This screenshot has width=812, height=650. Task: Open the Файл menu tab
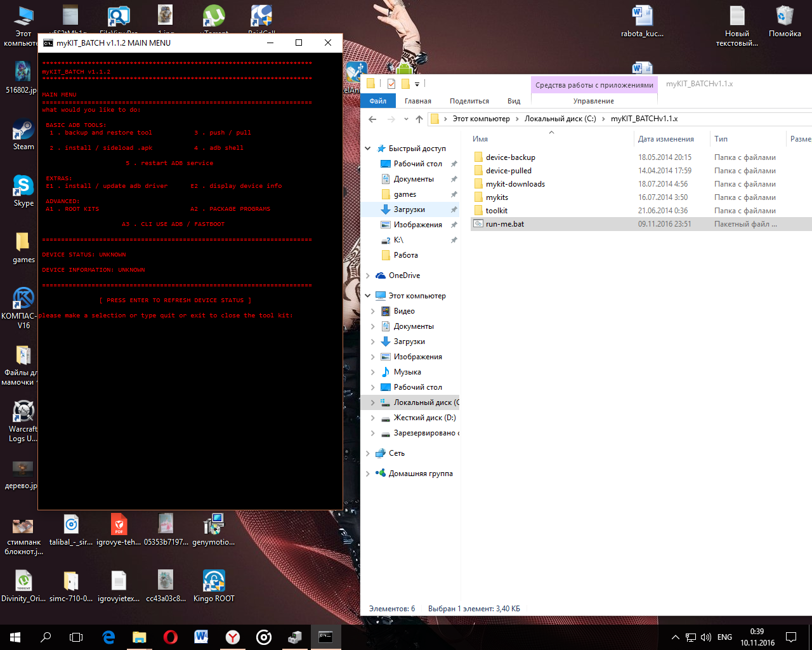(378, 101)
